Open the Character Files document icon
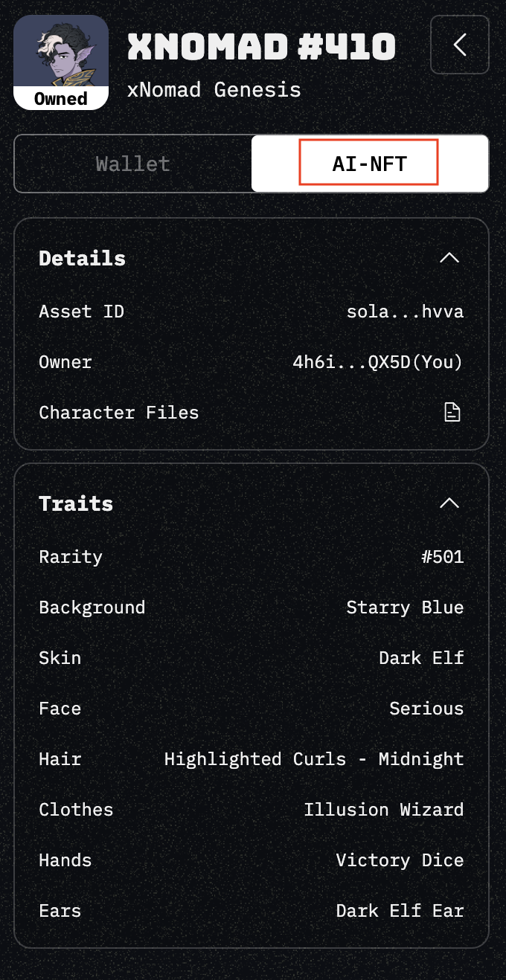 452,412
